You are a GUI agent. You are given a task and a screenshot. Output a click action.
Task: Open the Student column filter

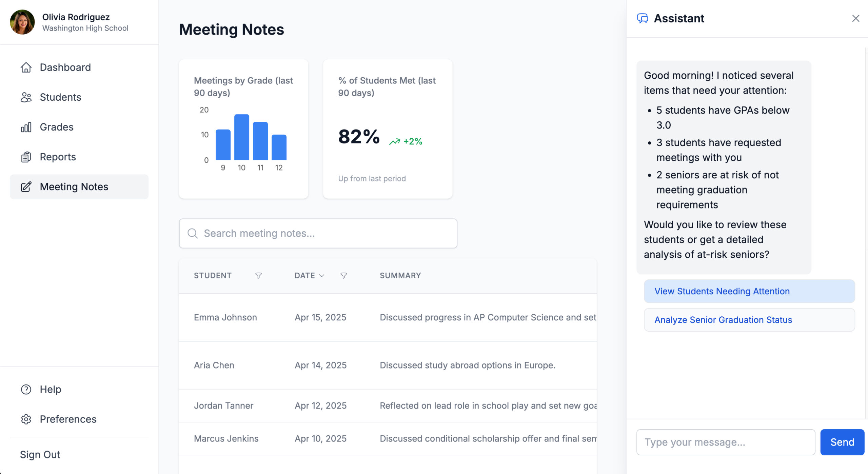(258, 276)
